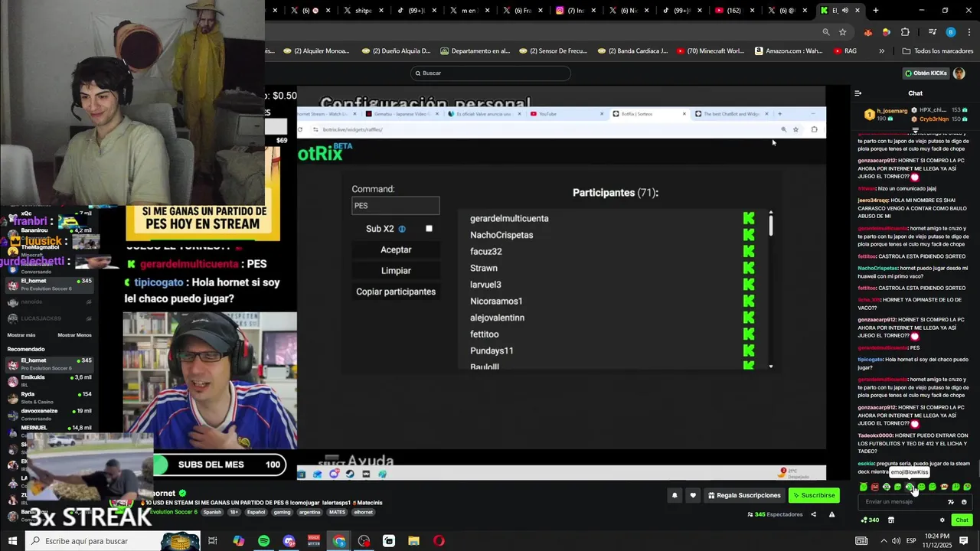This screenshot has height=551, width=980.
Task: Click the user avatar in Kick header
Action: click(959, 73)
